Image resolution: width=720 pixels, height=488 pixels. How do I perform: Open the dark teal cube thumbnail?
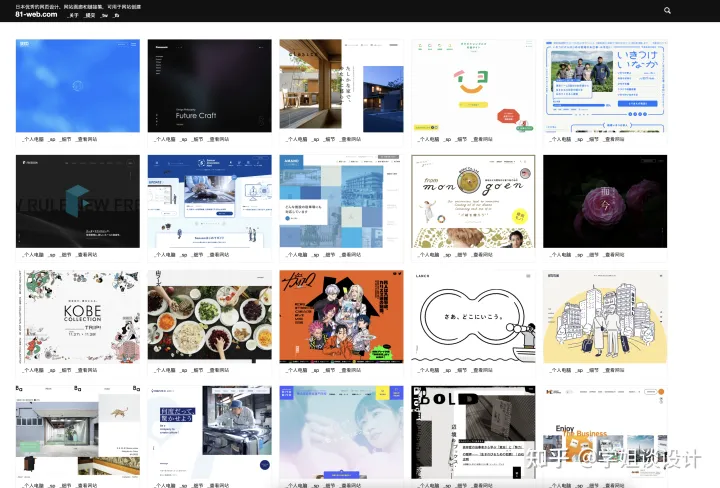(78, 201)
